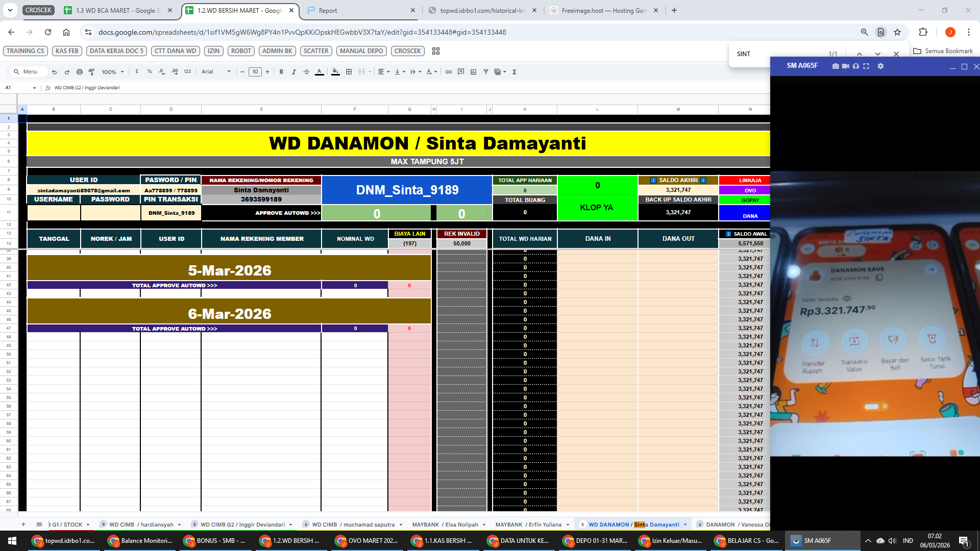Expand the WD DANAMON sheet tab menu arrow
980x551 pixels.
coord(685,524)
